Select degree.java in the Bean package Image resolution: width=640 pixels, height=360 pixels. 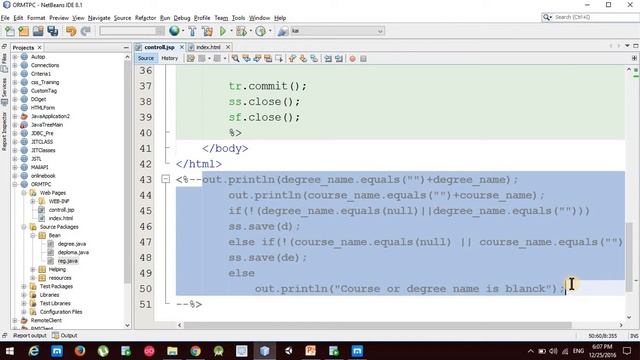pos(71,244)
